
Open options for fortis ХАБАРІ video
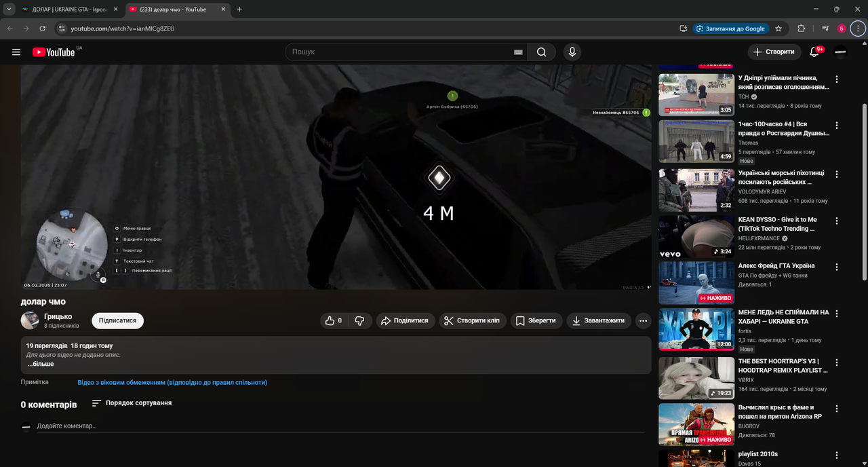836,314
